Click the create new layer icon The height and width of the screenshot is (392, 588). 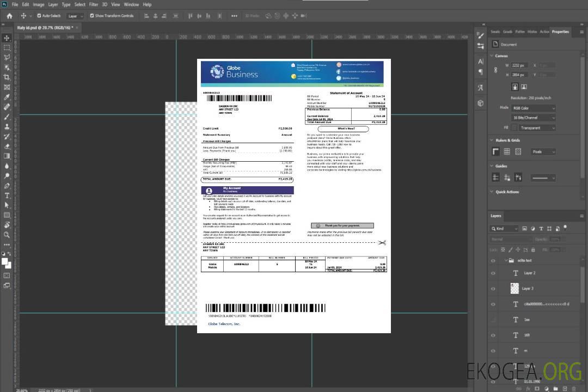[565, 389]
